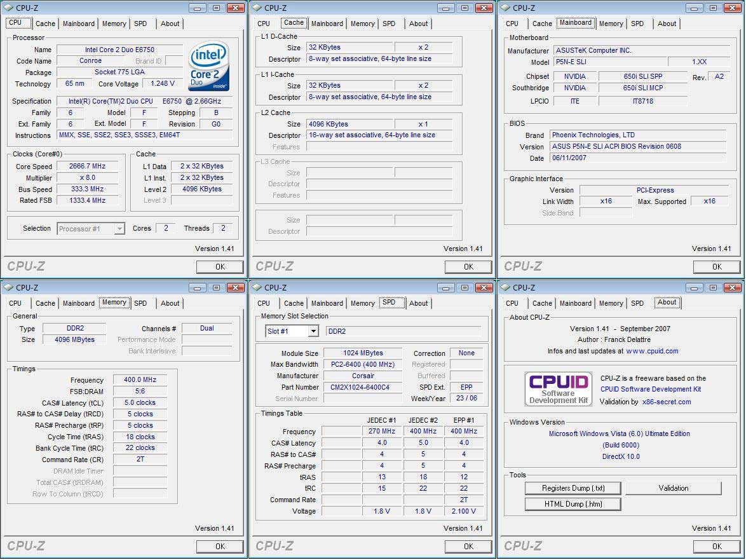Click the core voltage value "1.248 V"
The image size is (746, 560).
163,84
